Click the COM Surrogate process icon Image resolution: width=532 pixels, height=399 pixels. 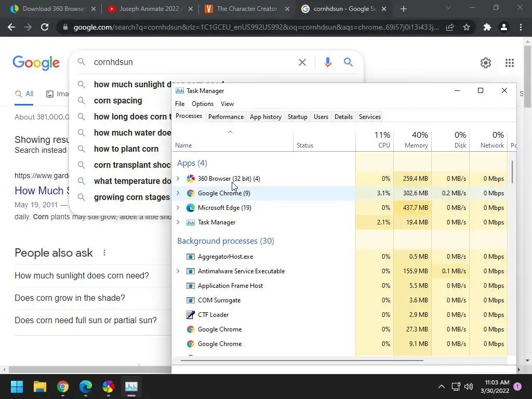[191, 300]
